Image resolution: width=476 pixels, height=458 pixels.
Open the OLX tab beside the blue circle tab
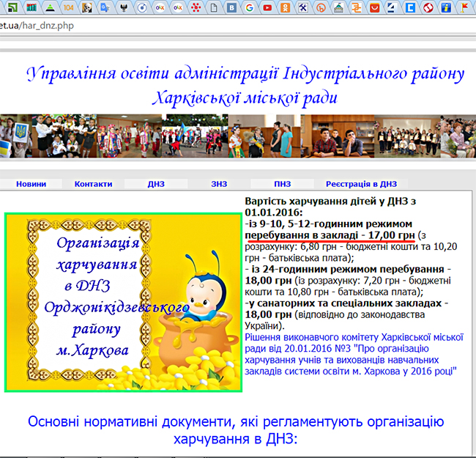[160, 7]
